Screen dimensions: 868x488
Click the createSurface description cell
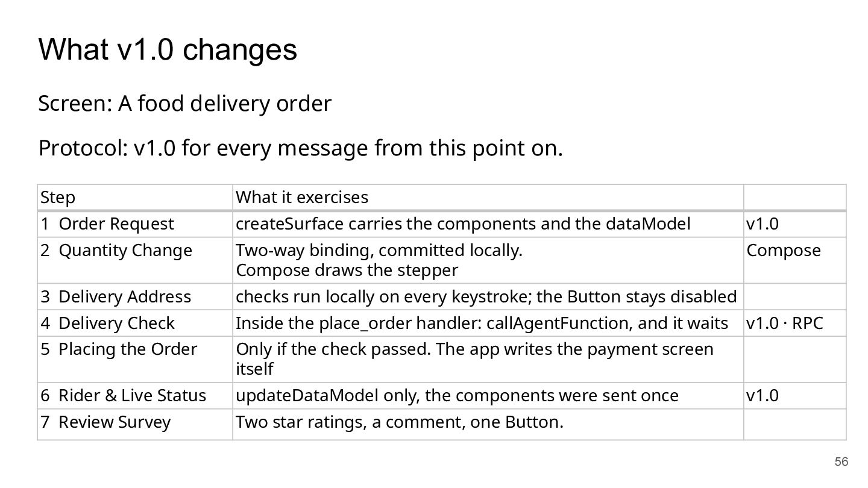pyautogui.click(x=488, y=224)
